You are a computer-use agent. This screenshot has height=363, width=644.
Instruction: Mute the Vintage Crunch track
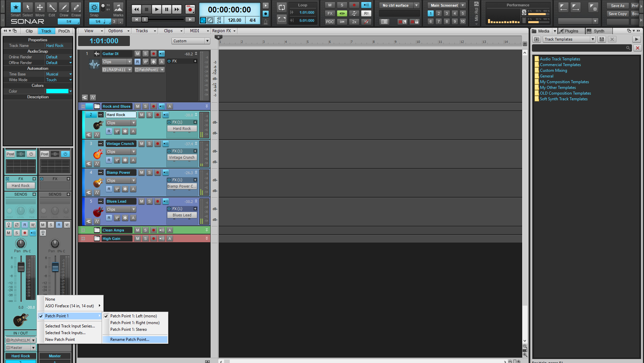142,144
